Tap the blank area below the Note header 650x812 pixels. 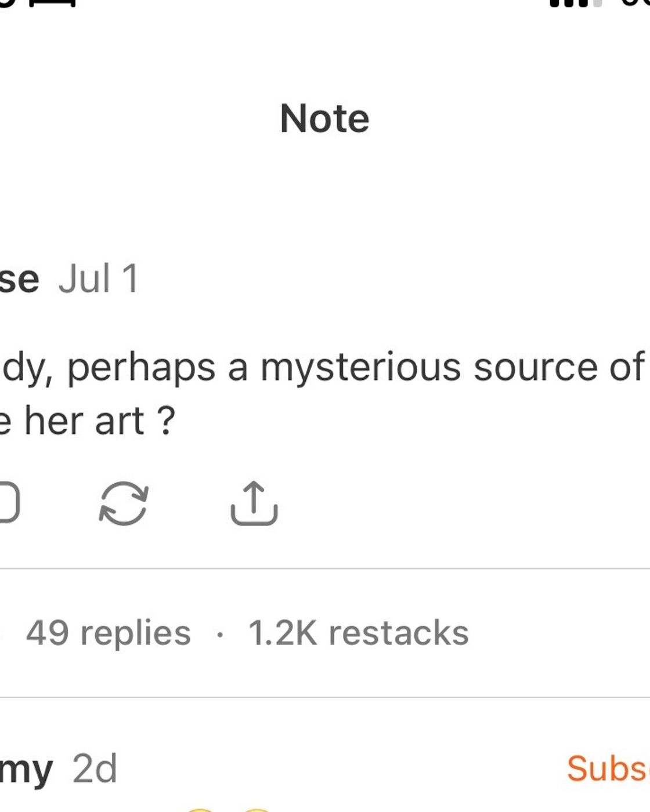(x=325, y=197)
